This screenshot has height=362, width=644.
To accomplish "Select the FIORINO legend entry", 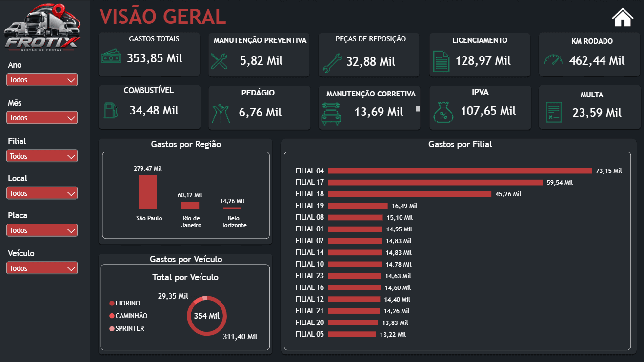I will point(125,303).
